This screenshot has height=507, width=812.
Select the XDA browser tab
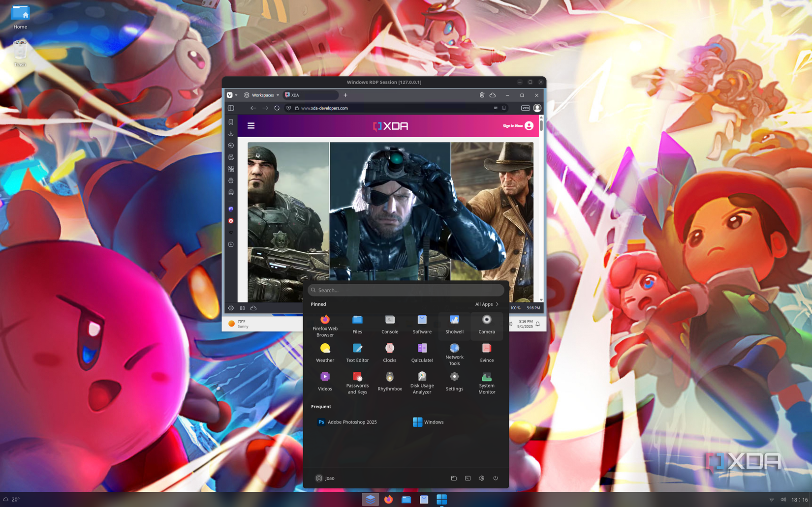(311, 95)
